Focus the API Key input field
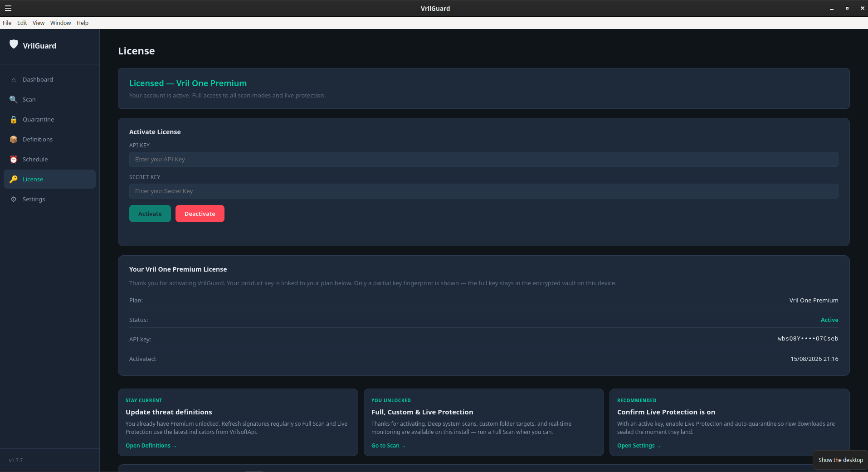Screen dimensions: 868x472 (x=483, y=160)
